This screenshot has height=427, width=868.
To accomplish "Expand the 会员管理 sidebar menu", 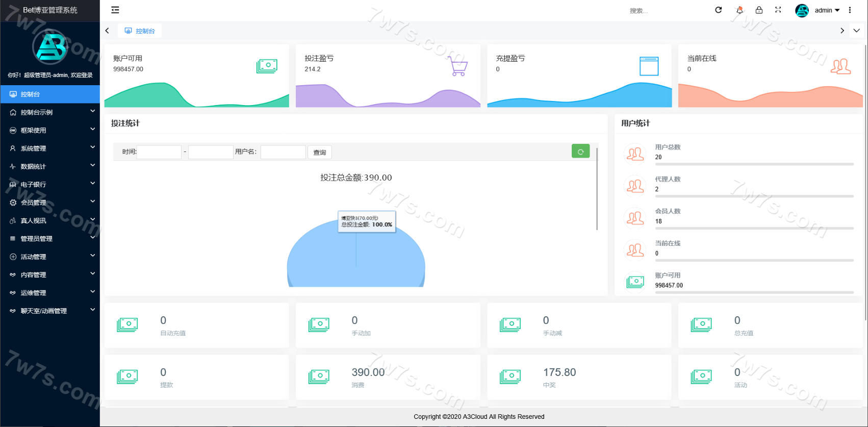I will click(50, 203).
